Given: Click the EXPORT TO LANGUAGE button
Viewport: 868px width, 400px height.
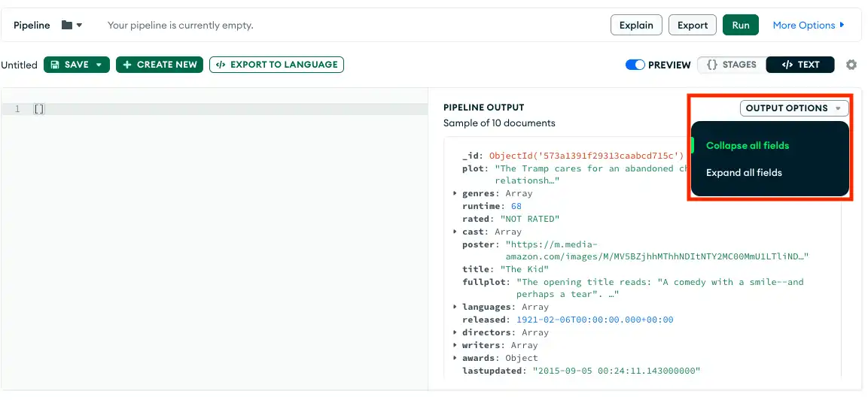Looking at the screenshot, I should pos(276,65).
